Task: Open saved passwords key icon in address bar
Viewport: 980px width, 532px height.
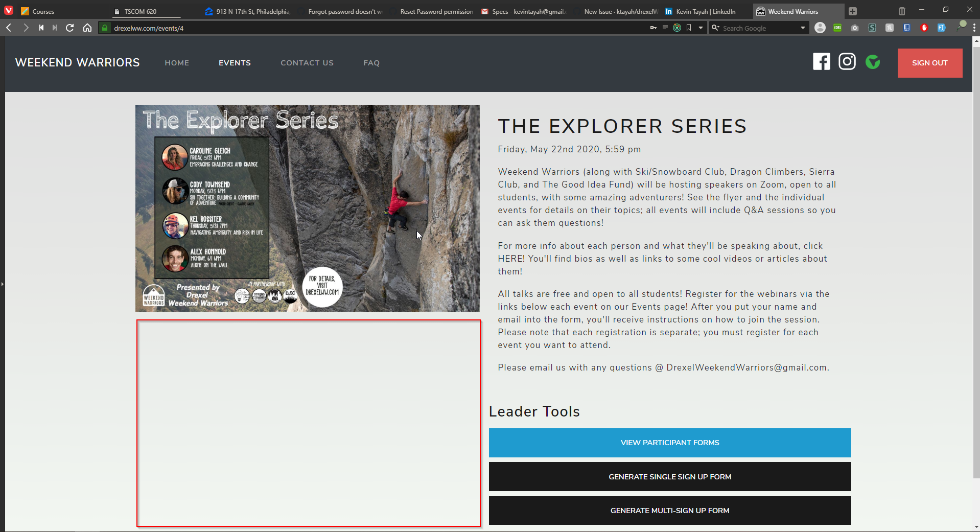Action: [x=653, y=28]
